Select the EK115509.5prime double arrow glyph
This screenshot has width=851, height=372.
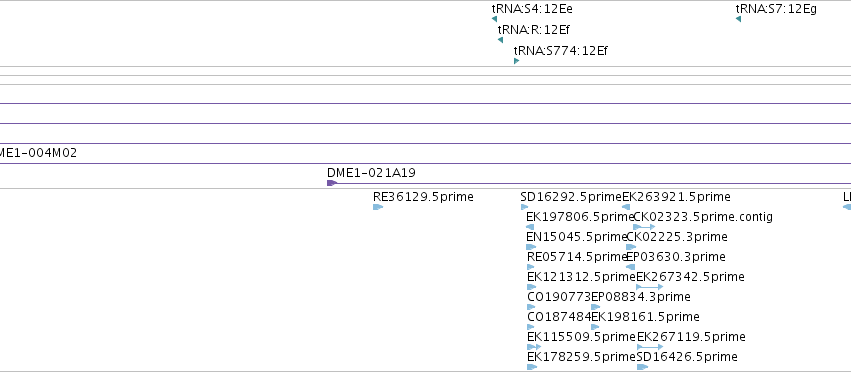coord(534,346)
